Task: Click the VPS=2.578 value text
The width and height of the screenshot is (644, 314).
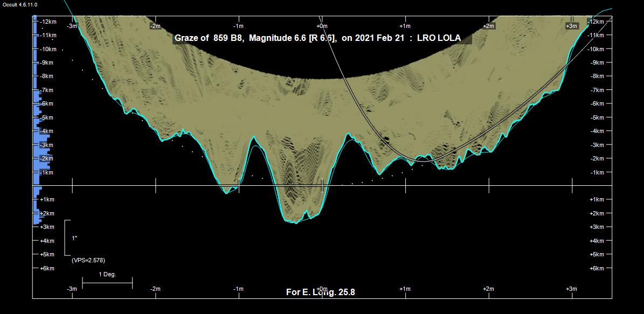Action: tap(88, 260)
